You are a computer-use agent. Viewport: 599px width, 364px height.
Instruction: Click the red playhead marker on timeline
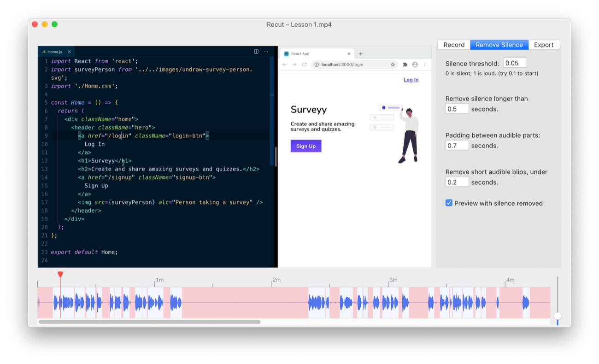tap(60, 275)
